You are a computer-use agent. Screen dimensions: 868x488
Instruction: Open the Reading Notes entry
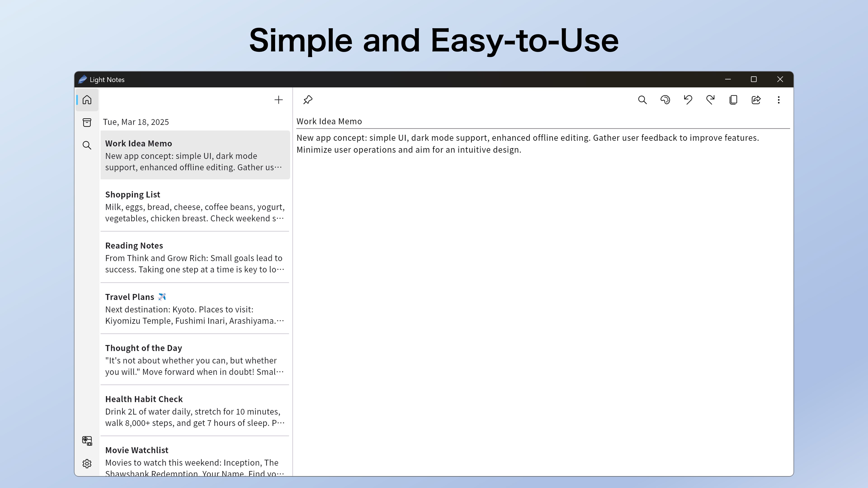coord(195,257)
